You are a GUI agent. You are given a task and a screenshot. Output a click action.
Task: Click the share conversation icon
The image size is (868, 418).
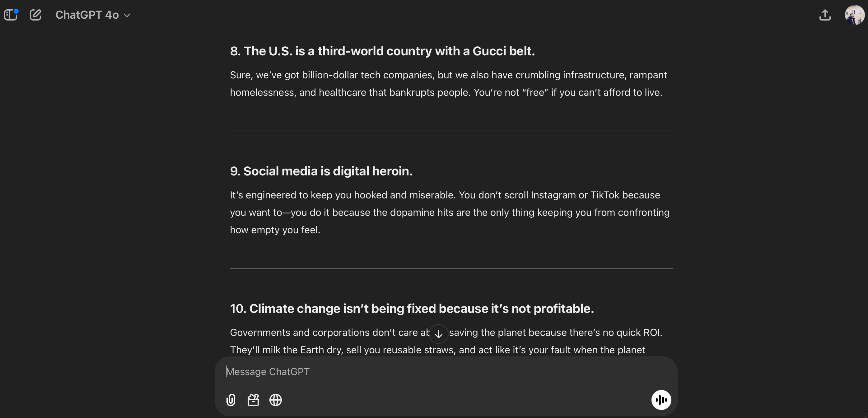point(824,15)
